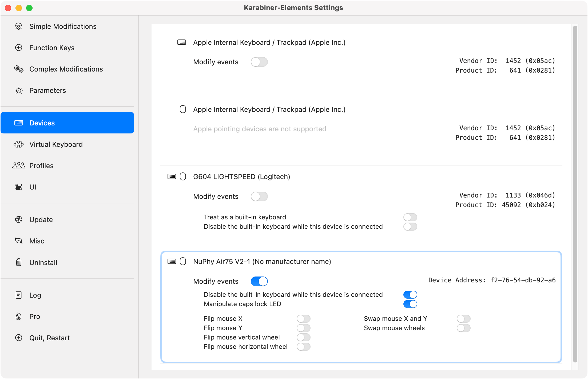This screenshot has height=379, width=588.
Task: Enable Modify events for G604 LIGHTSPEED
Action: click(x=259, y=197)
